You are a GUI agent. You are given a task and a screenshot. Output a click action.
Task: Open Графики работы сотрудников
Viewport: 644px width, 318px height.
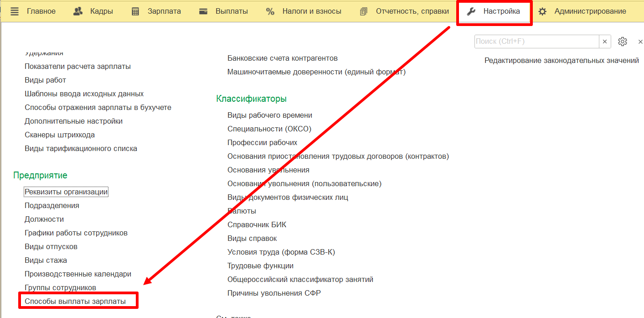click(76, 233)
